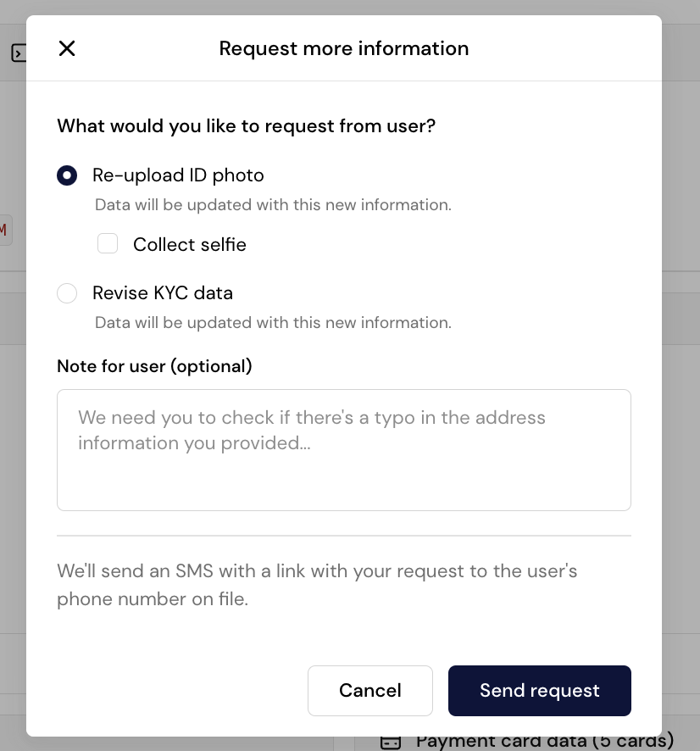Click the Revise KYC data description text
Image resolution: width=700 pixels, height=751 pixels.
[x=273, y=323]
